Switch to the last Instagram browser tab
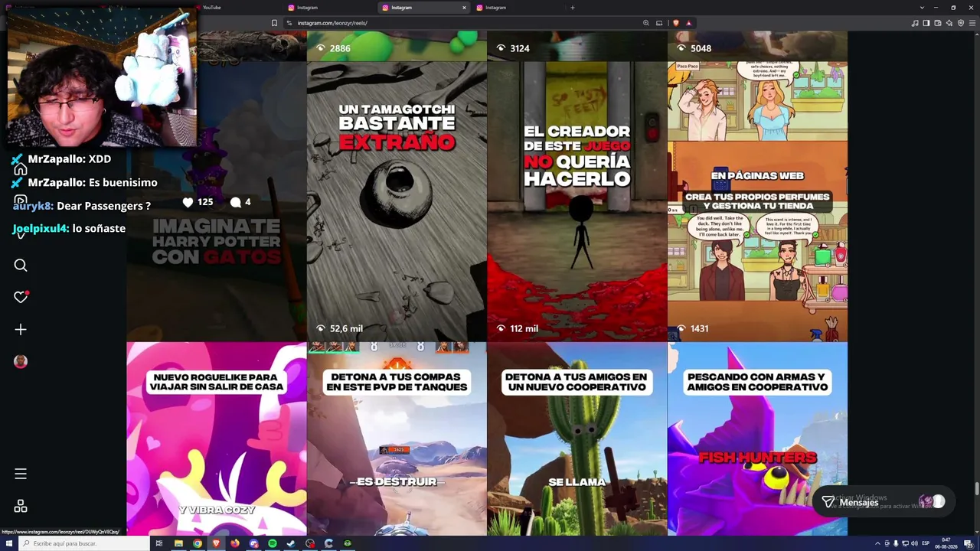Viewport: 980px width, 551px height. (519, 8)
